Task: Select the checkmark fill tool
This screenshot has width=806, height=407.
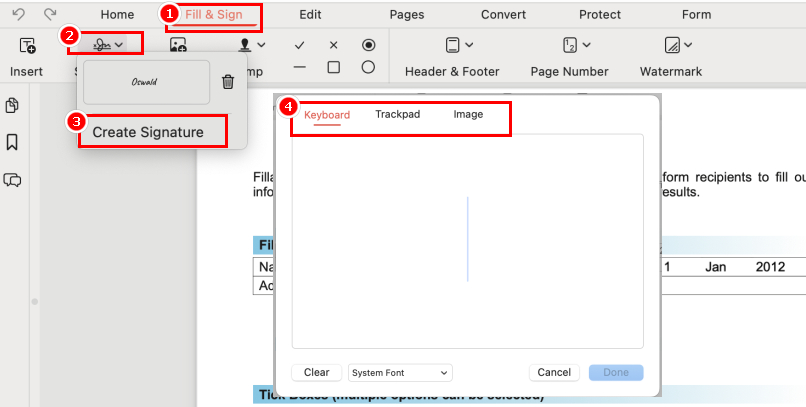Action: click(300, 46)
